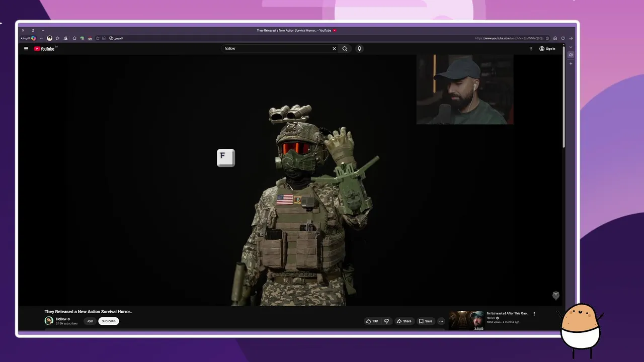
Task: Subscribe to the Hollow channel
Action: point(109,321)
